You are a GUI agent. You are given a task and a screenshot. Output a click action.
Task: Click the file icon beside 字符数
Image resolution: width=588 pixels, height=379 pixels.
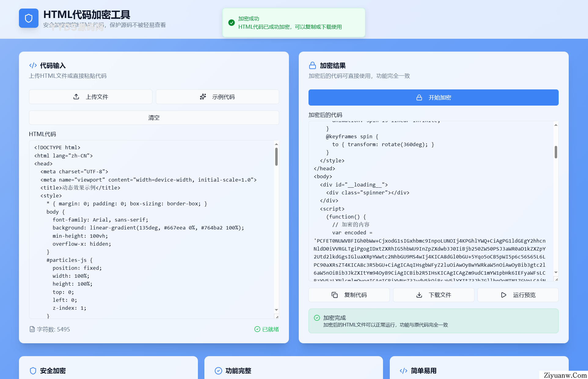(32, 329)
